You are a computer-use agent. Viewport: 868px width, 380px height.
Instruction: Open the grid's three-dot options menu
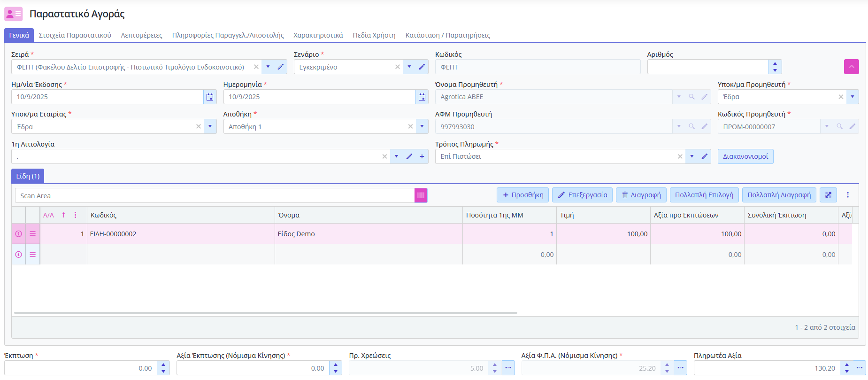[848, 195]
